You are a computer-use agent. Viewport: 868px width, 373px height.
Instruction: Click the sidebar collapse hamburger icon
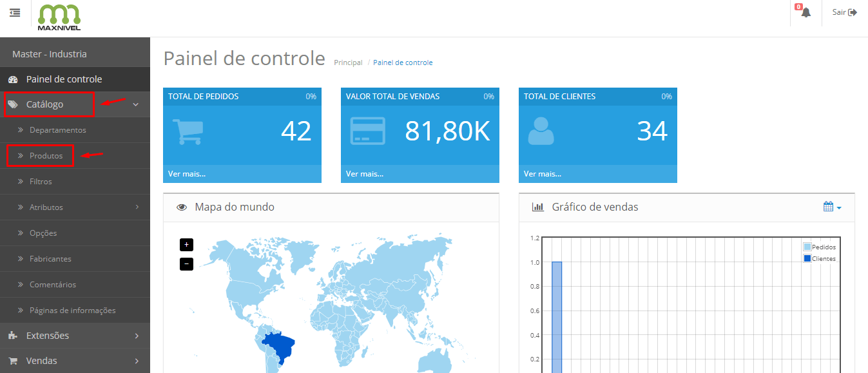coord(15,12)
